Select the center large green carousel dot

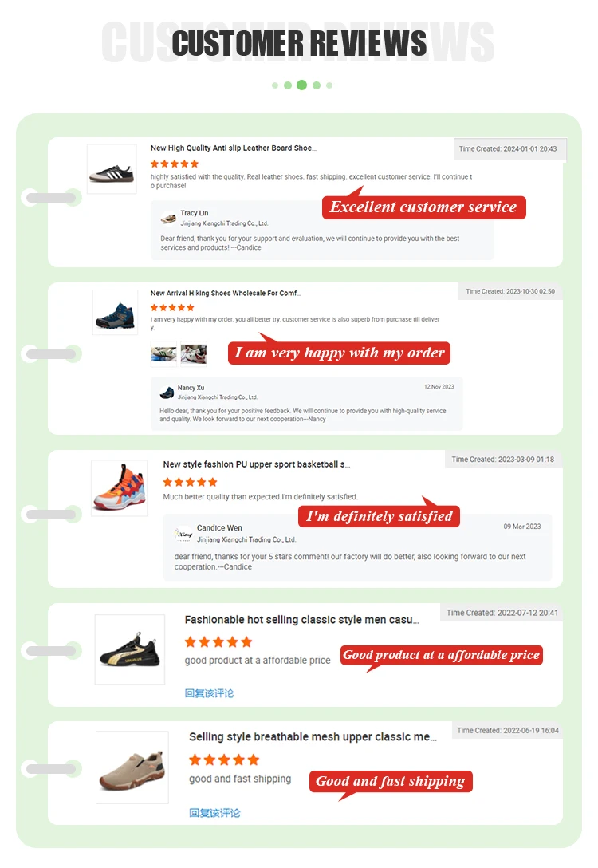click(301, 85)
